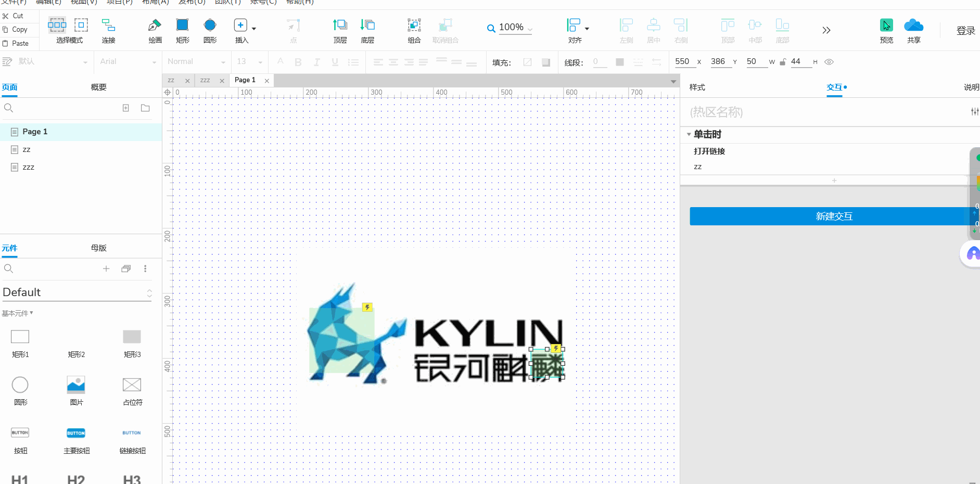Open the 插入 insert dropdown arrow

(x=254, y=29)
